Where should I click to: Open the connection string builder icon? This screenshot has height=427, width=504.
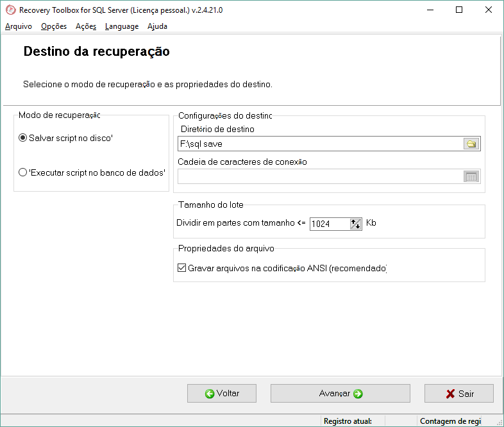(x=471, y=176)
